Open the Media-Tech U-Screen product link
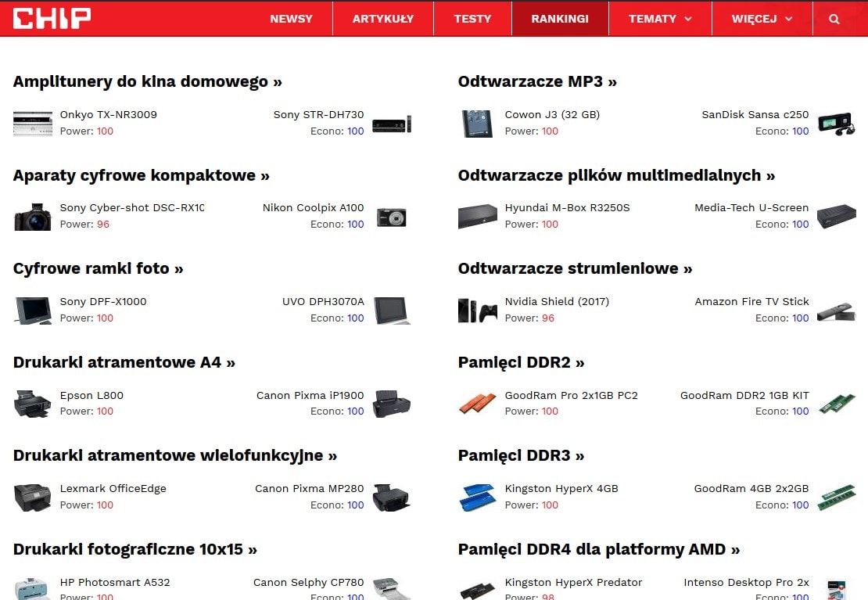The width and height of the screenshot is (868, 600). (751, 208)
